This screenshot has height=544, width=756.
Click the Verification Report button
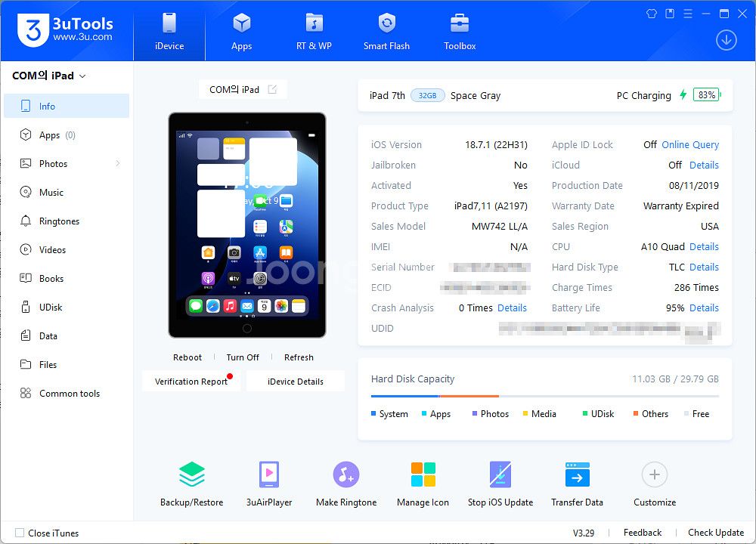click(191, 382)
